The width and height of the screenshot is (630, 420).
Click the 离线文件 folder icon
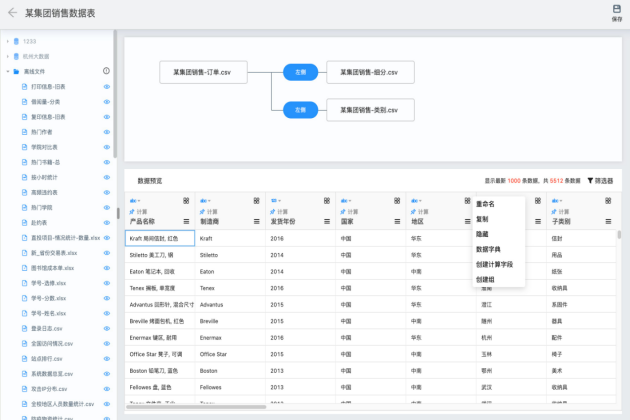point(16,72)
